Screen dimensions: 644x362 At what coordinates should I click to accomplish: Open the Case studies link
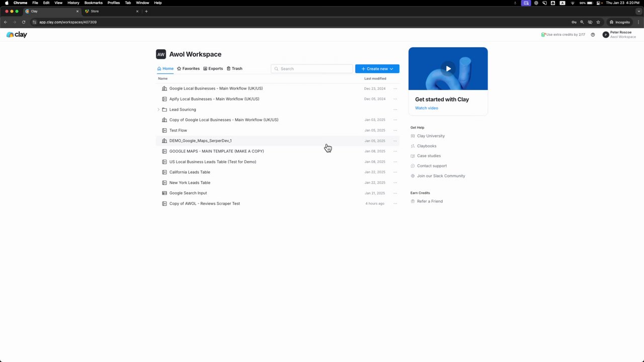tap(429, 156)
